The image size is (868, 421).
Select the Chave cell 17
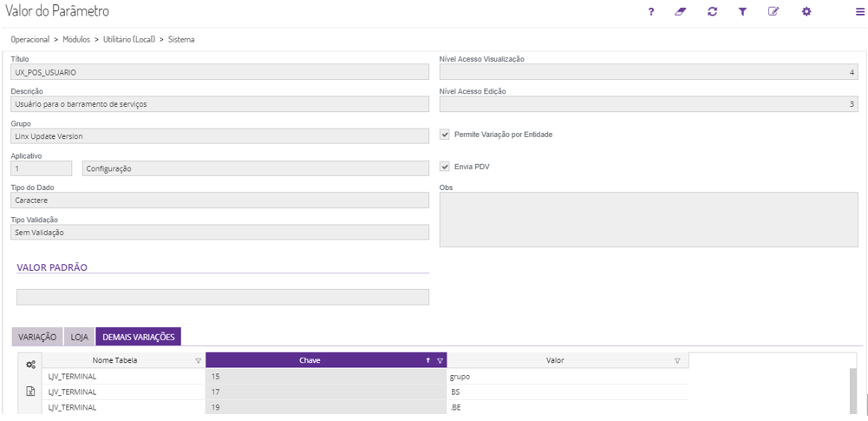[x=326, y=392]
